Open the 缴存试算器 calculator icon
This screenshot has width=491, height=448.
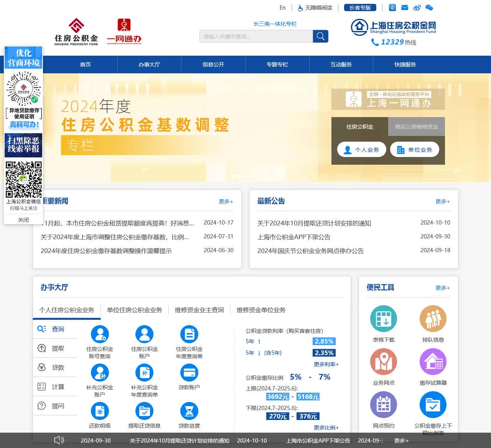(433, 362)
